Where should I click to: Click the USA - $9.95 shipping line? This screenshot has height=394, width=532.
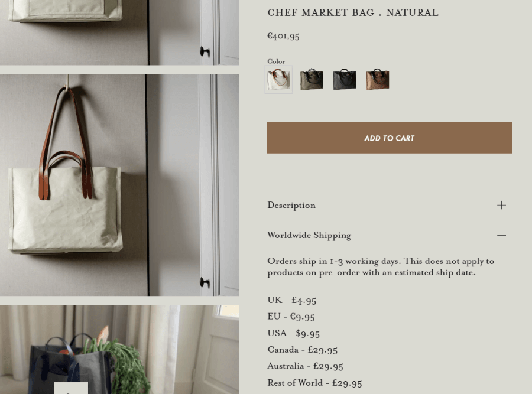pyautogui.click(x=293, y=333)
